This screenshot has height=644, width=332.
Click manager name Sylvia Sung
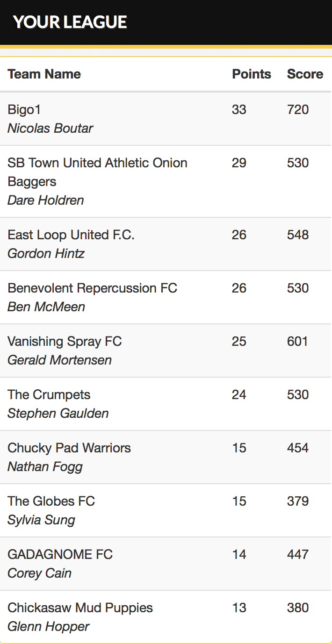click(x=42, y=520)
